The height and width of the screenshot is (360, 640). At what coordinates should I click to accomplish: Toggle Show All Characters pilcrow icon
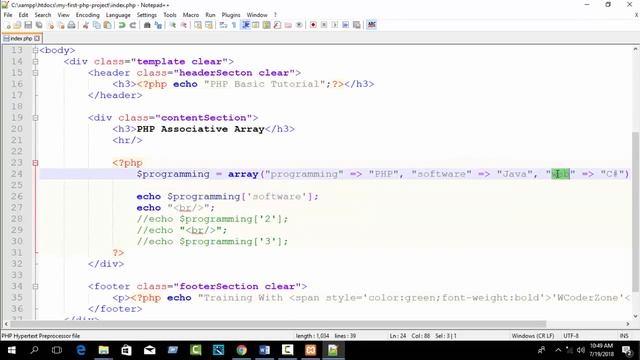(x=234, y=25)
